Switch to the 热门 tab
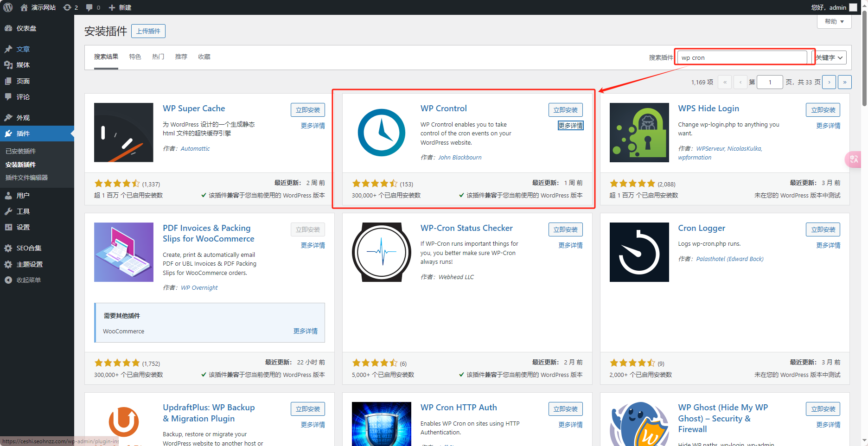868x446 pixels. pyautogui.click(x=158, y=57)
